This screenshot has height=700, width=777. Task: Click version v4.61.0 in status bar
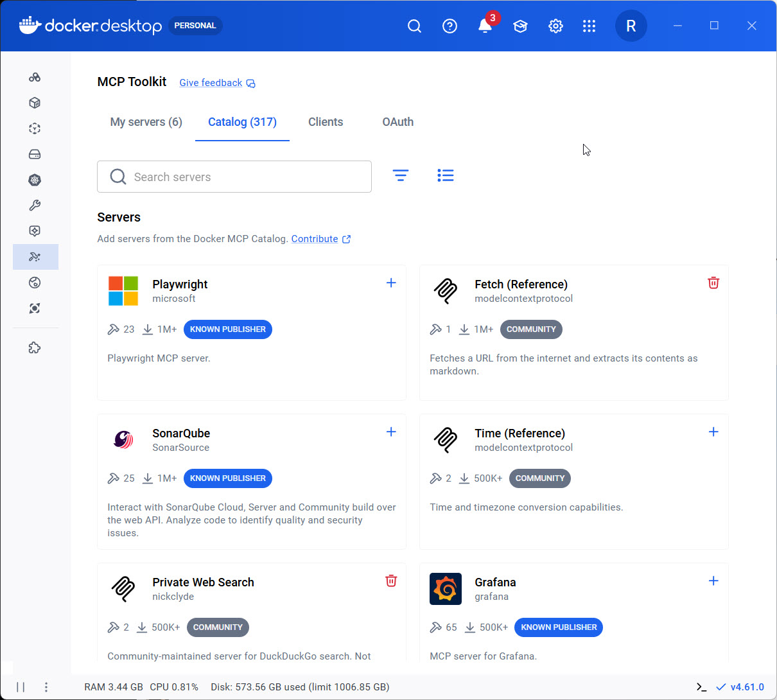(747, 687)
